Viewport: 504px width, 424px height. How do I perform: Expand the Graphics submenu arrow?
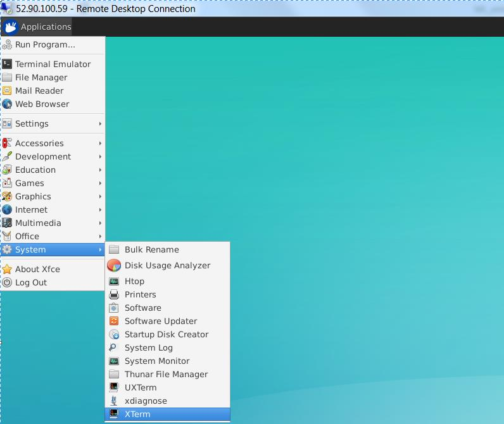click(x=100, y=196)
